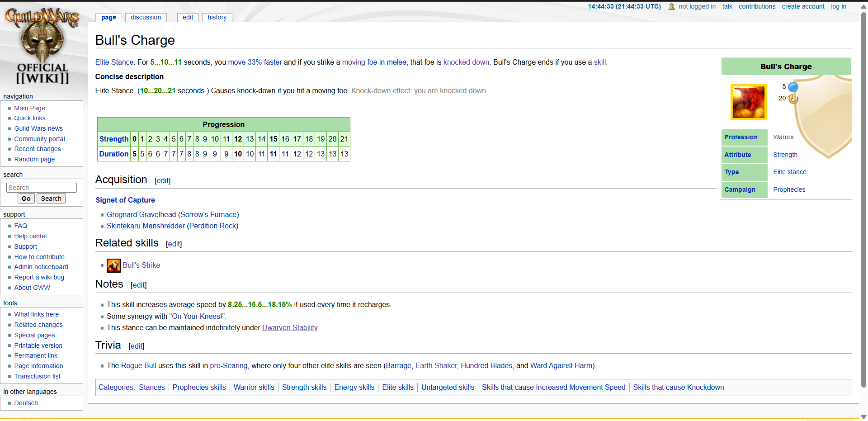Open Page information
The width and height of the screenshot is (868, 421).
click(38, 366)
